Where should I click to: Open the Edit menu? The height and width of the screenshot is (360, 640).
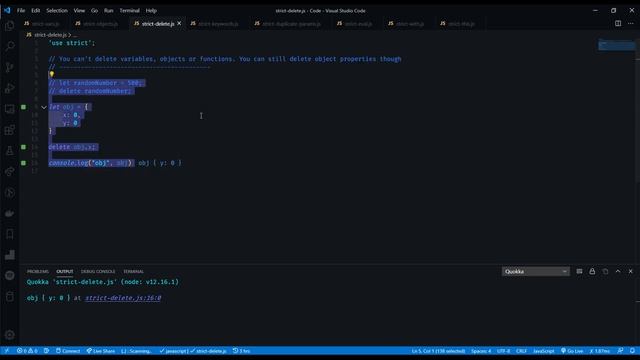point(36,11)
